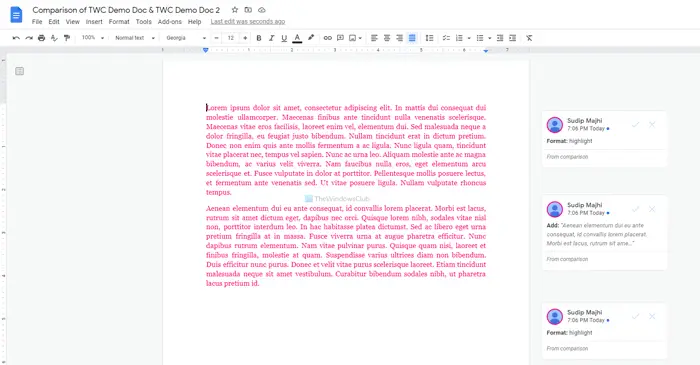Reject the 'Add: Aenean elementum' suggestion
This screenshot has width=700, height=365.
[652, 209]
